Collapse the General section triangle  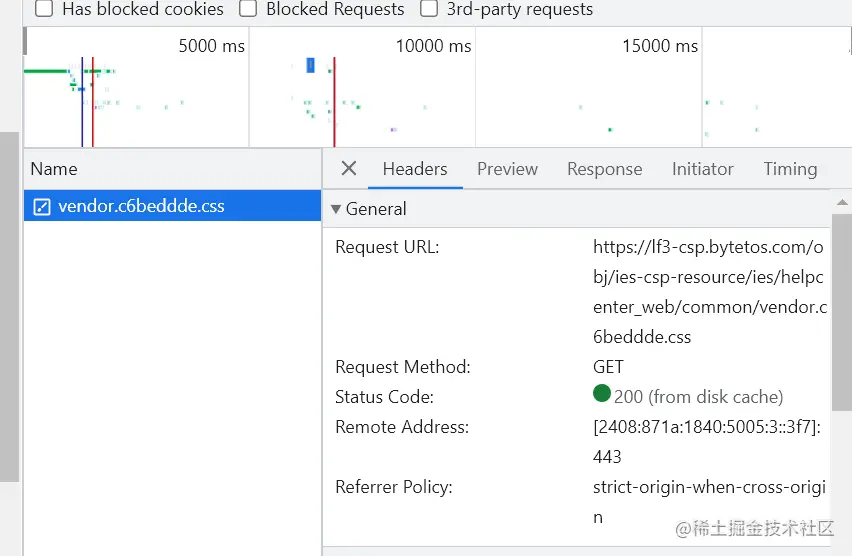[336, 209]
